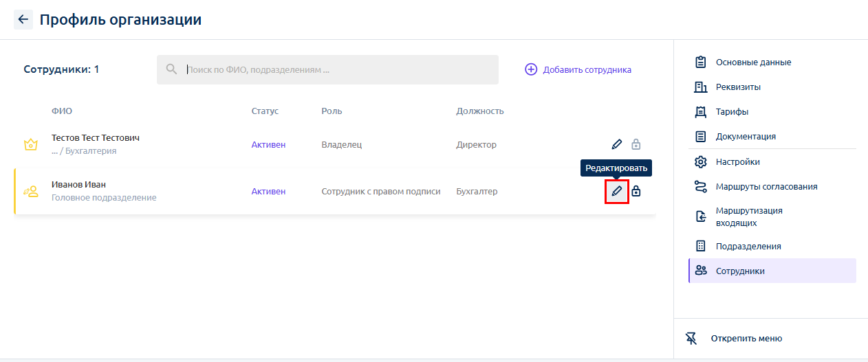Click the Директор position cell
Screen dimensions: 868x362
coord(476,145)
